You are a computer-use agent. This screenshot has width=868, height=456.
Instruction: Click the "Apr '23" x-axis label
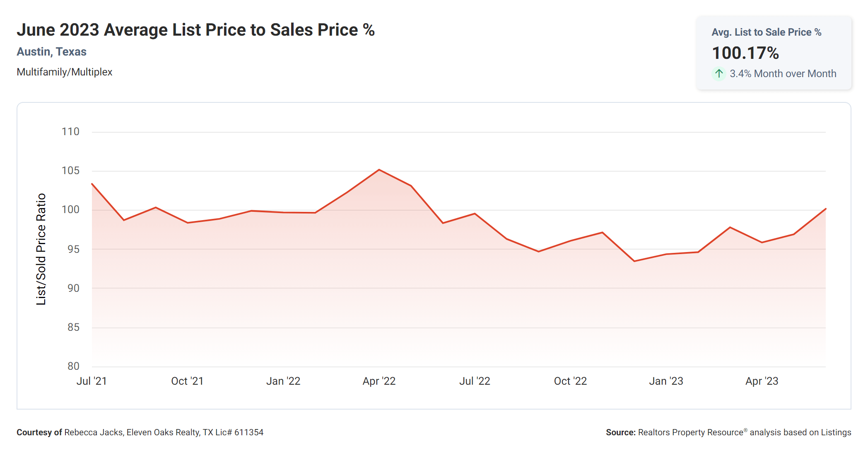[x=762, y=381]
